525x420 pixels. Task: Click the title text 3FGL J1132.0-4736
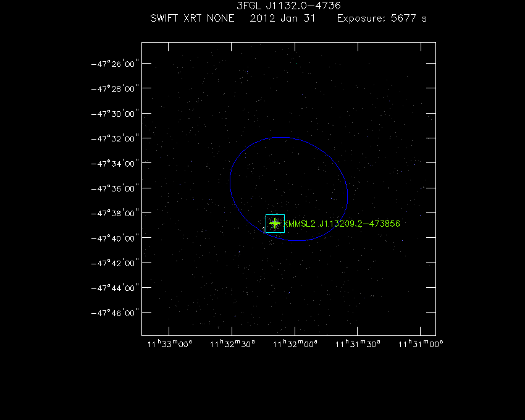pos(288,6)
